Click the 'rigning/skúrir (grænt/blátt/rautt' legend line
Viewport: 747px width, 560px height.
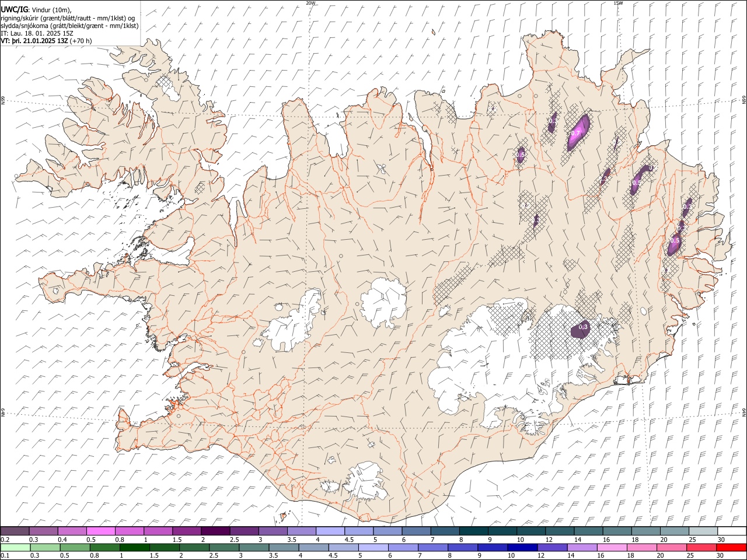click(x=67, y=17)
